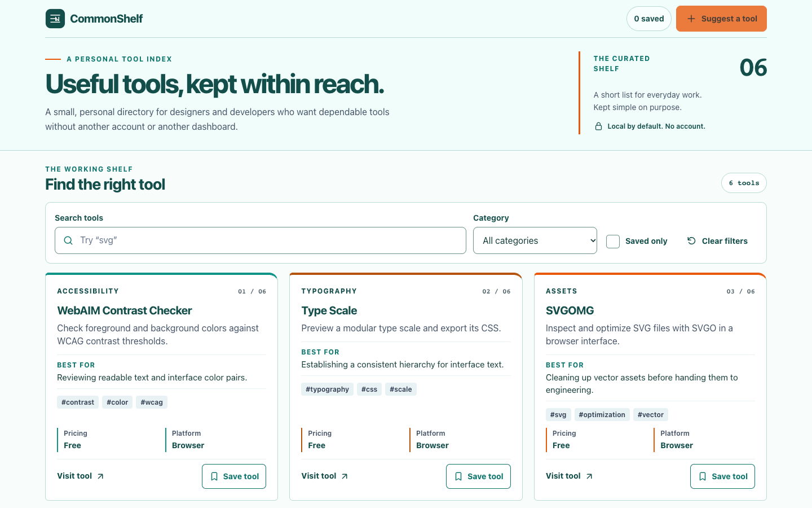Viewport: 812px width, 508px height.
Task: Enable the Saved only checkbox
Action: (613, 241)
